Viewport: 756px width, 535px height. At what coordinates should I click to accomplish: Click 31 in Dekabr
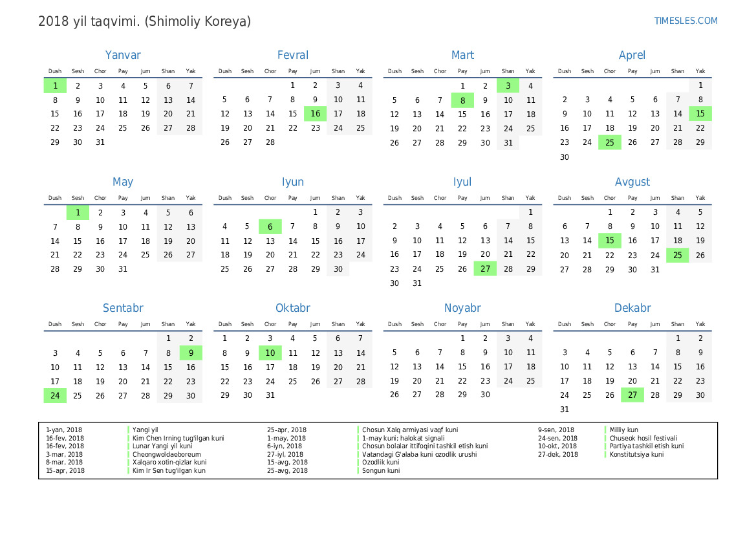tap(565, 409)
